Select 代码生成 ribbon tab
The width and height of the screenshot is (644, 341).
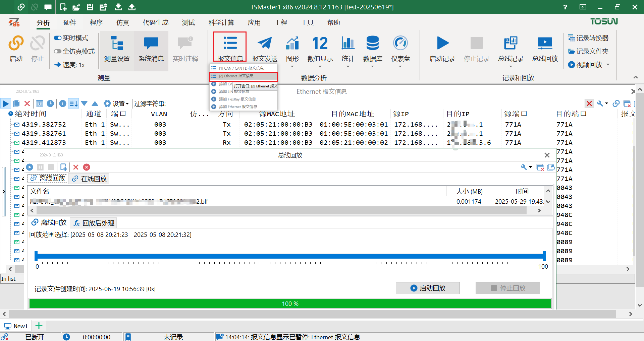click(x=156, y=22)
